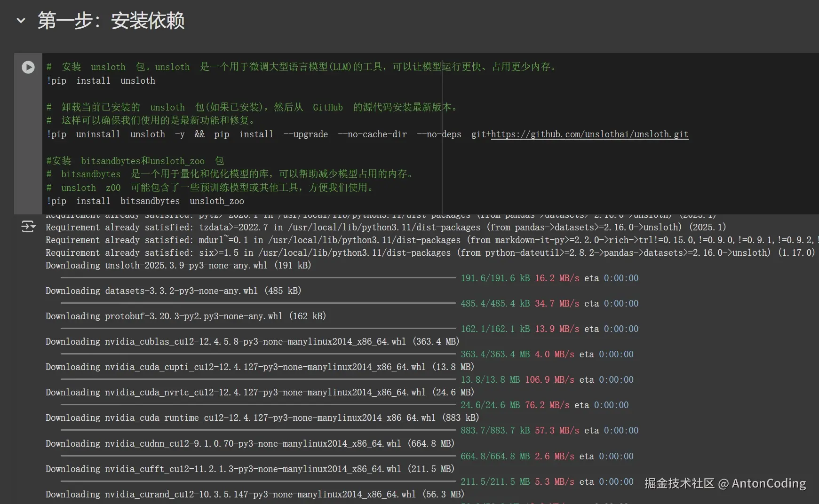Click the "!pip uninstall unsloth -y" command
This screenshot has width=819, height=504.
click(115, 134)
